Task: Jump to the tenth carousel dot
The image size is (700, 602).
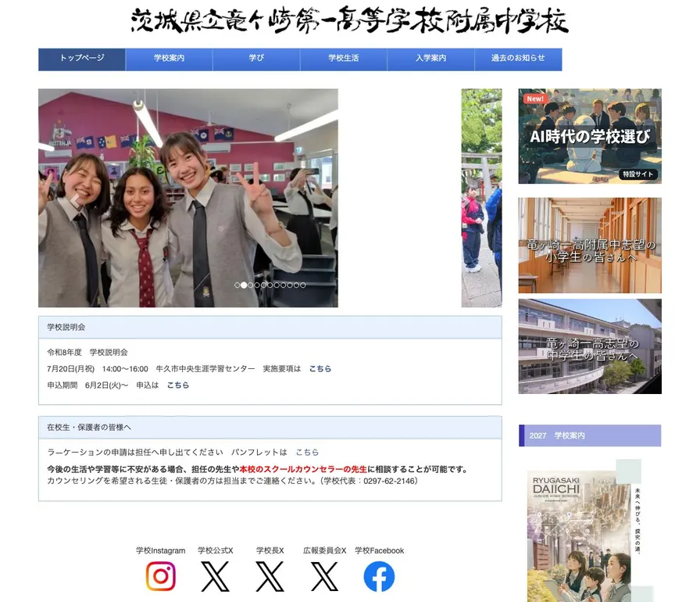Action: [x=296, y=285]
